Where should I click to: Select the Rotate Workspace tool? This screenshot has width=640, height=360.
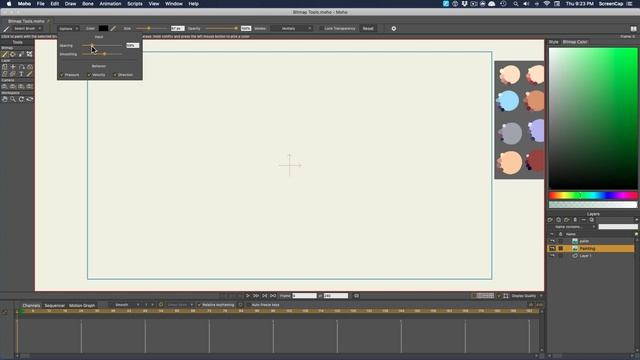point(21,99)
